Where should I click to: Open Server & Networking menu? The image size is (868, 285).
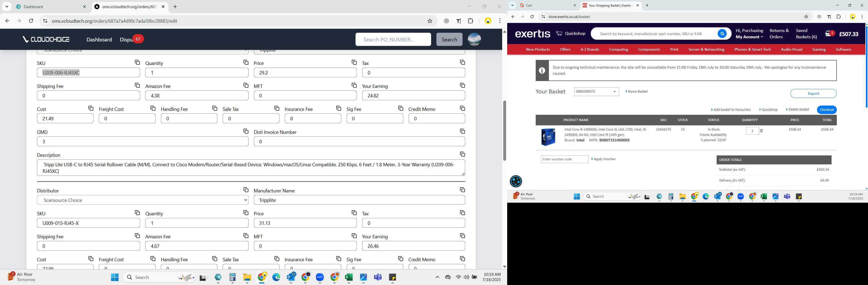[706, 49]
